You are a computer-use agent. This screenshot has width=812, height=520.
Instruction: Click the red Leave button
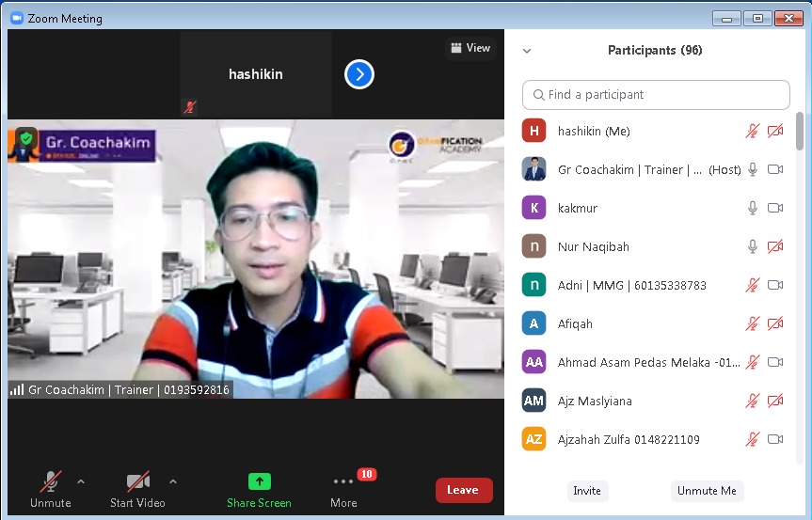pos(464,490)
